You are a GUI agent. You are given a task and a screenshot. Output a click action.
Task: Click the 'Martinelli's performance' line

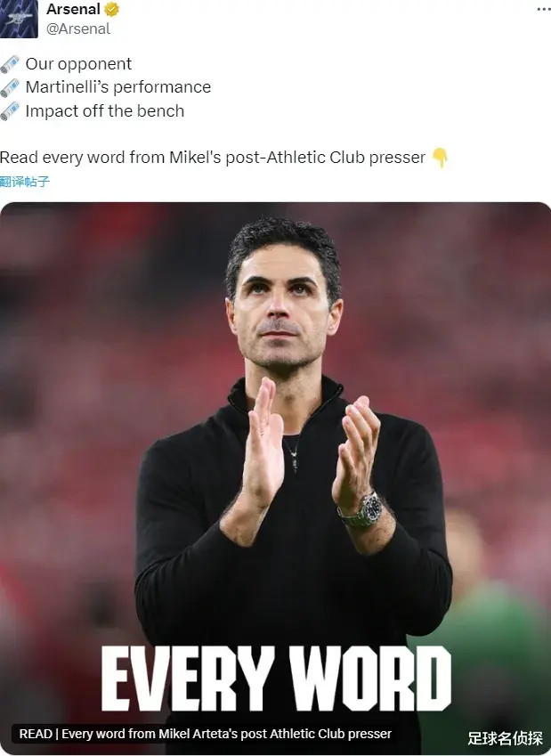coord(118,87)
